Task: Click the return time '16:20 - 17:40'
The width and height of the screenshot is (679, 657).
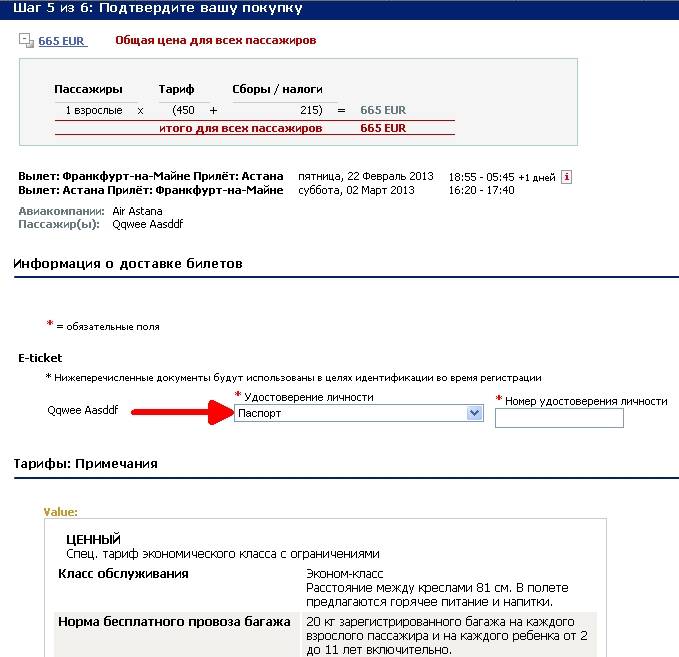Action: coord(482,190)
